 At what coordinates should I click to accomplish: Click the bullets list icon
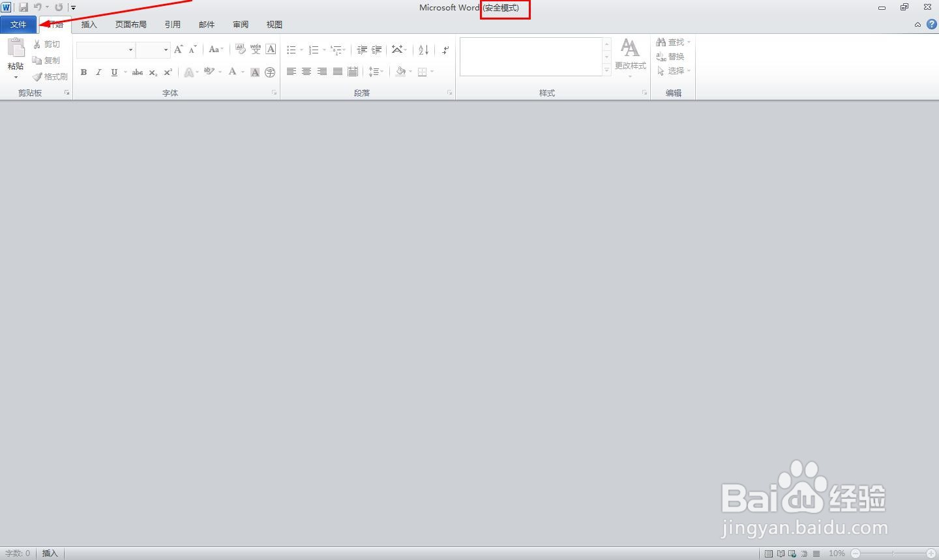point(291,50)
